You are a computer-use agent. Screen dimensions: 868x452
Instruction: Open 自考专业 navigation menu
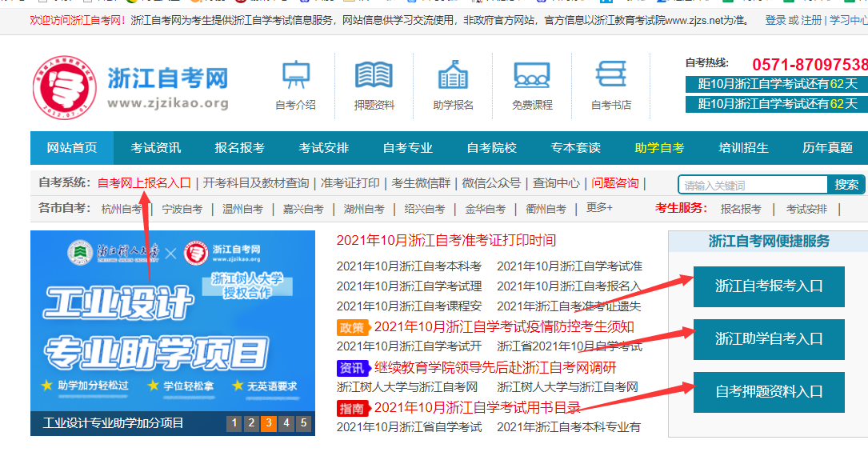click(x=407, y=148)
